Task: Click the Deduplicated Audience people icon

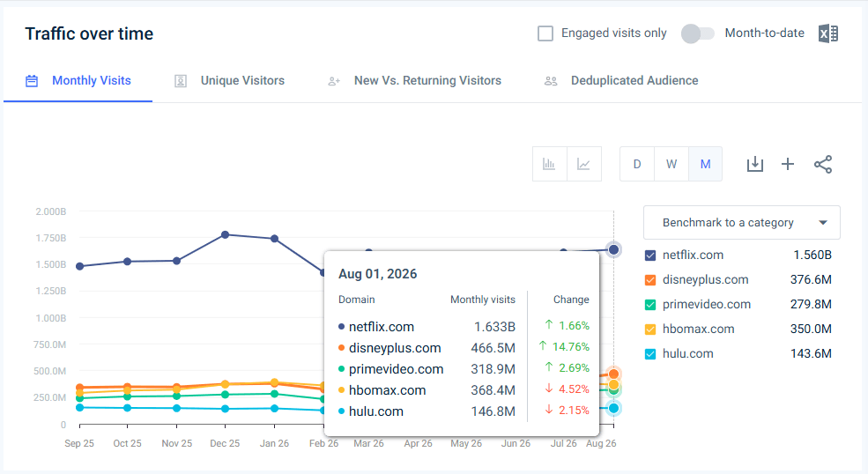Action: click(x=551, y=81)
